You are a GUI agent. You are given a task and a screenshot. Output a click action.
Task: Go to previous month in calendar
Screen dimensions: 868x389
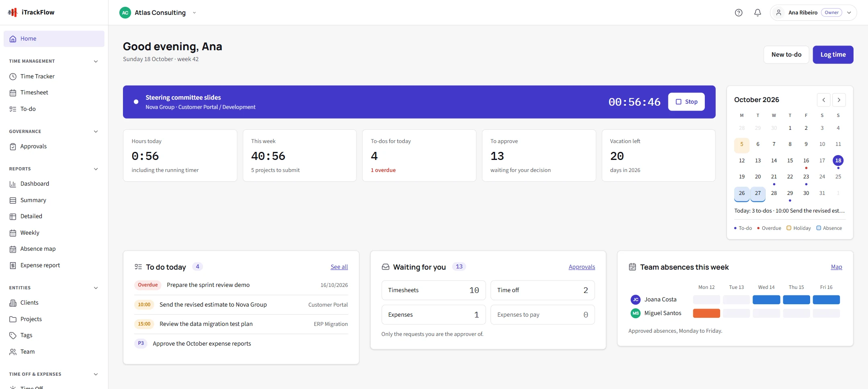823,100
